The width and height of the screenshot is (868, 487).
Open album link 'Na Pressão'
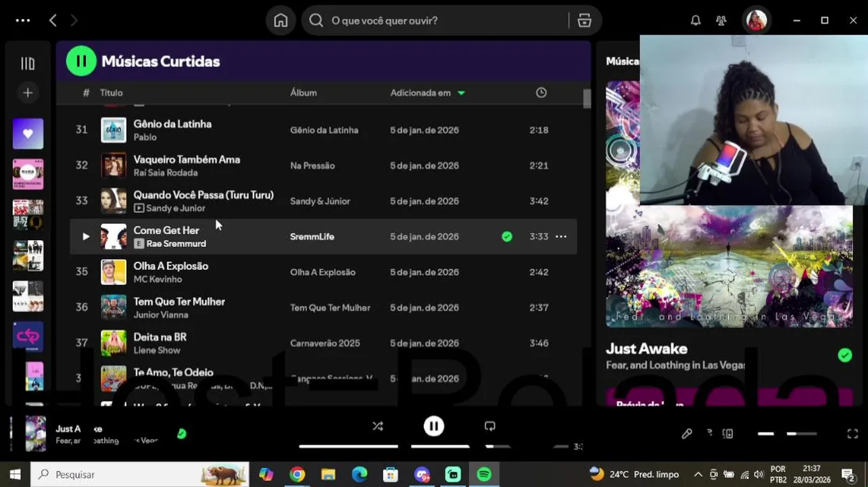pyautogui.click(x=312, y=166)
